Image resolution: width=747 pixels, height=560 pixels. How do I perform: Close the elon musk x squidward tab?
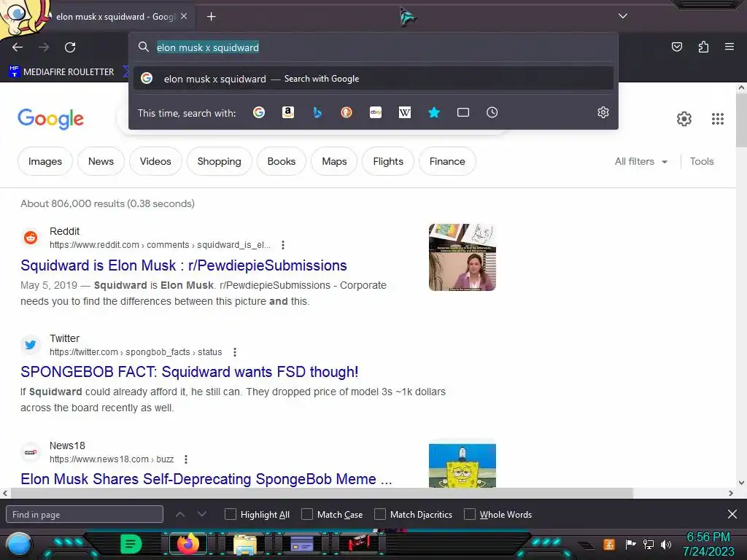coord(184,16)
